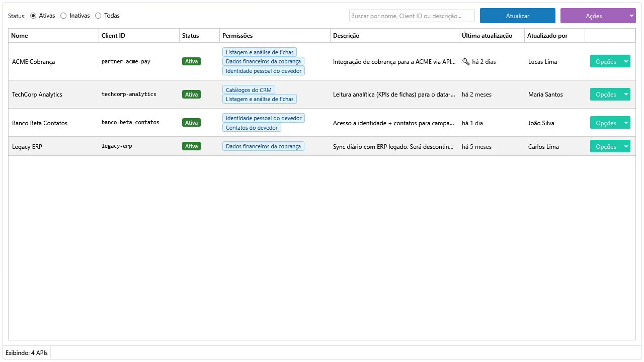Click the partner-acme-pay client ID
644x362 pixels.
point(126,61)
